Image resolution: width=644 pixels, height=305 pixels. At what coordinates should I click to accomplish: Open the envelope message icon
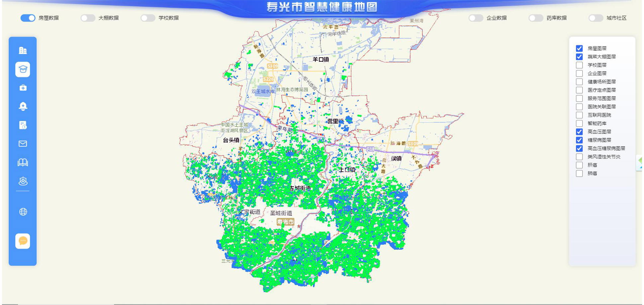pyautogui.click(x=23, y=144)
